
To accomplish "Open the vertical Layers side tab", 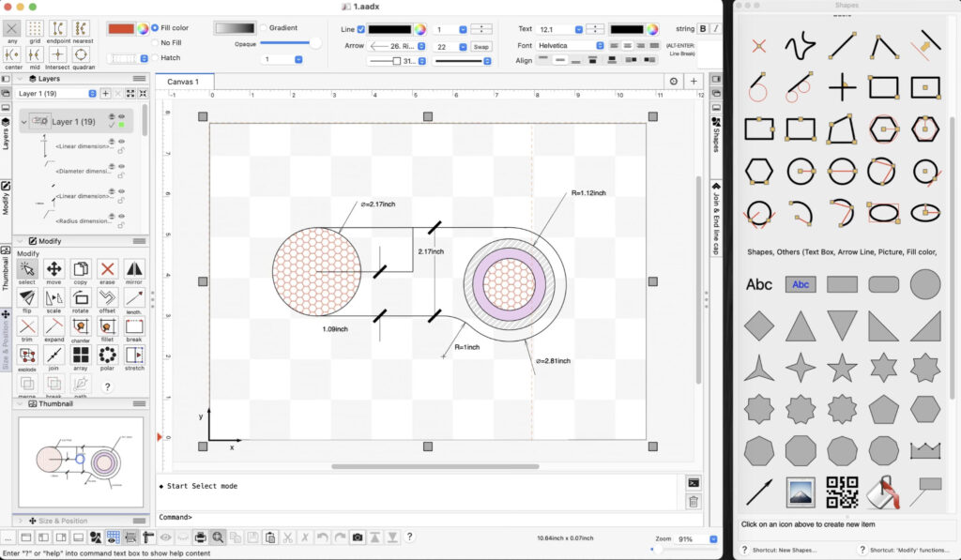I will tap(6, 134).
